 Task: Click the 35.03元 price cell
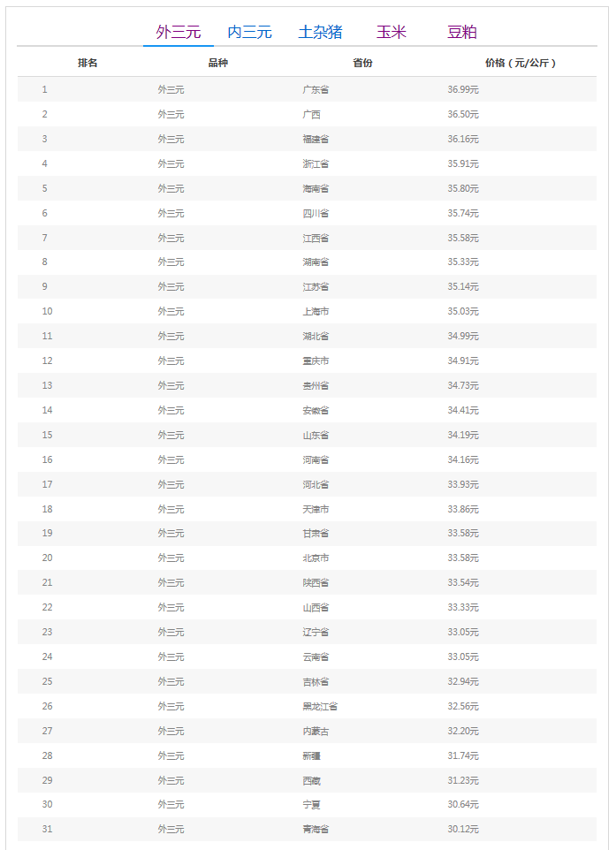463,312
